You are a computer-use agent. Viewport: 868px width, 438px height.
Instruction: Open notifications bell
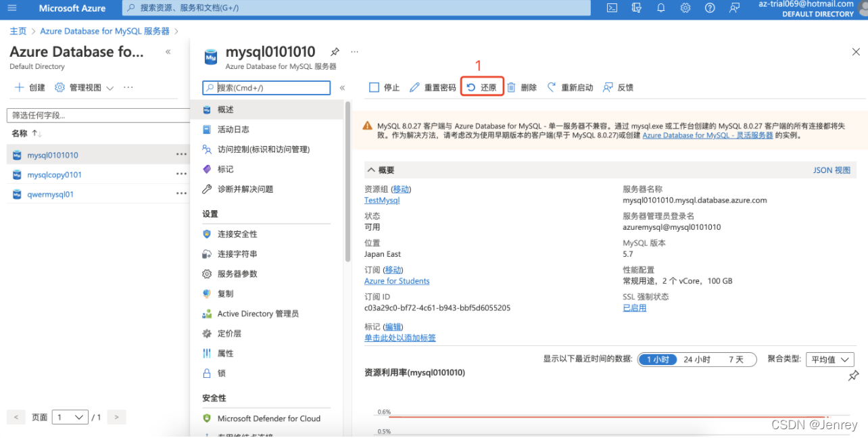tap(660, 8)
